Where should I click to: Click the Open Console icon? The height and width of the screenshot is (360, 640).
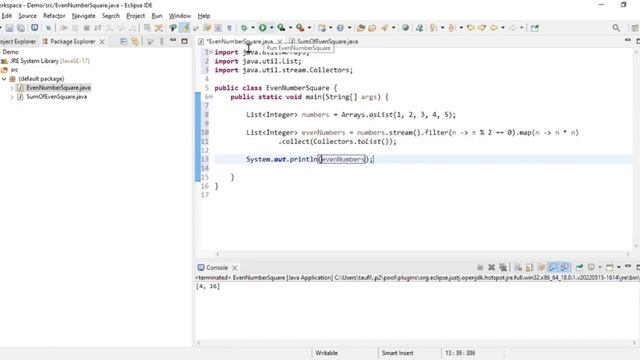tap(610, 267)
